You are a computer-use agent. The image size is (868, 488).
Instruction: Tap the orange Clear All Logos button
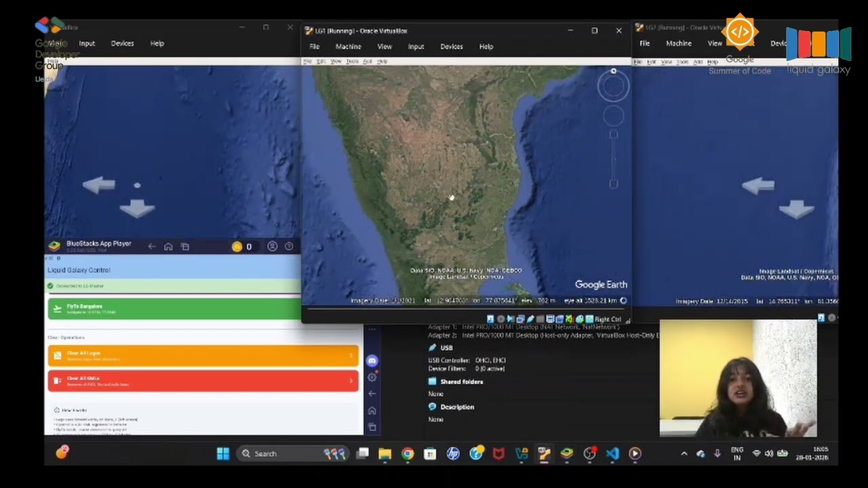(x=203, y=355)
